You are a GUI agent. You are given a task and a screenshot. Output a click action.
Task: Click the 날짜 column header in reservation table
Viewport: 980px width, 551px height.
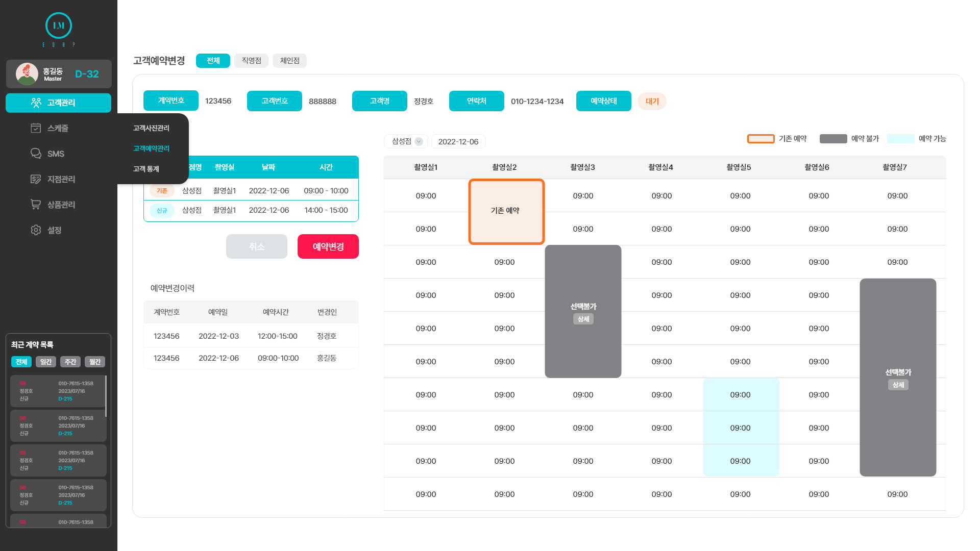tap(268, 167)
